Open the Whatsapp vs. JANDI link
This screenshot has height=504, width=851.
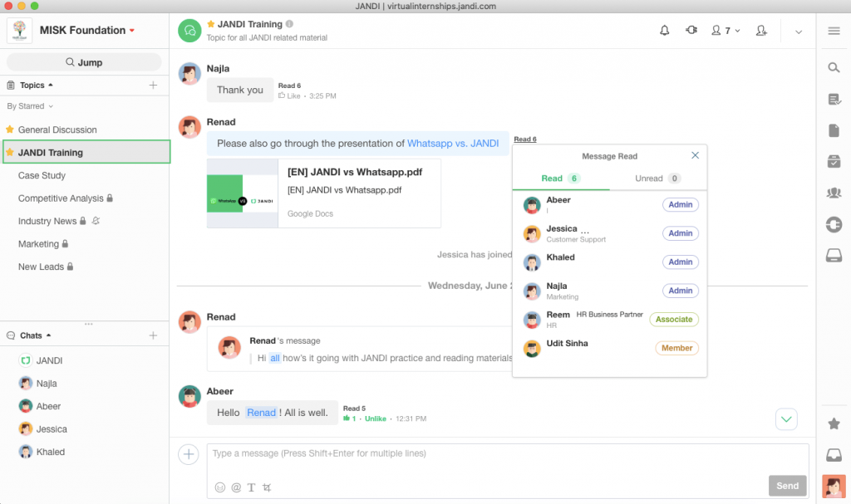[452, 144]
